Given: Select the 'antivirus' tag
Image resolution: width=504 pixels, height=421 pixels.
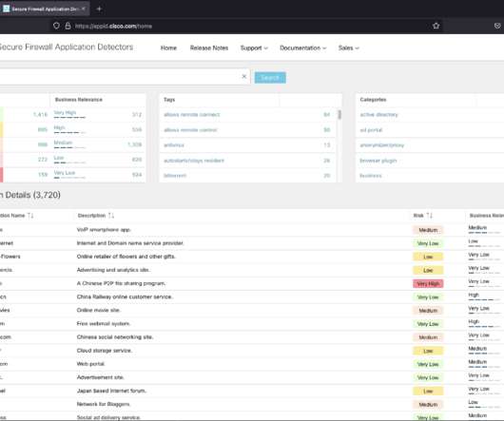Looking at the screenshot, I should click(x=174, y=145).
